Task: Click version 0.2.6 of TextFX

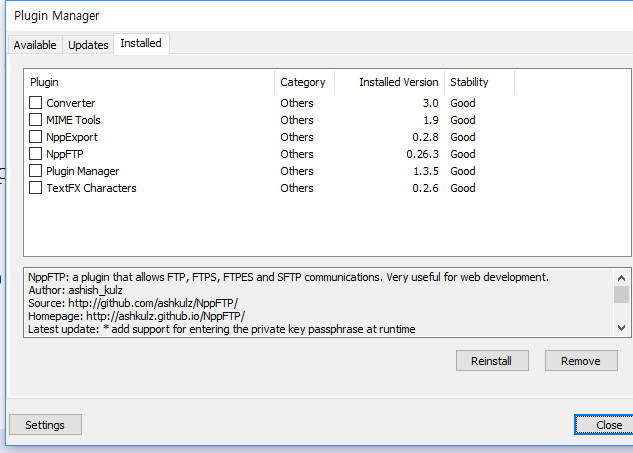Action: pyautogui.click(x=425, y=188)
